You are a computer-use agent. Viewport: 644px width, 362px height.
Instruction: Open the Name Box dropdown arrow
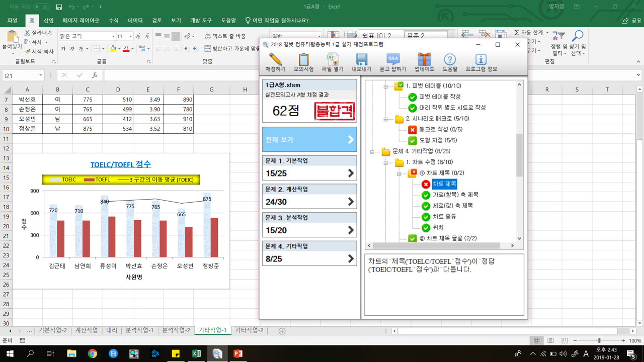[x=40, y=75]
